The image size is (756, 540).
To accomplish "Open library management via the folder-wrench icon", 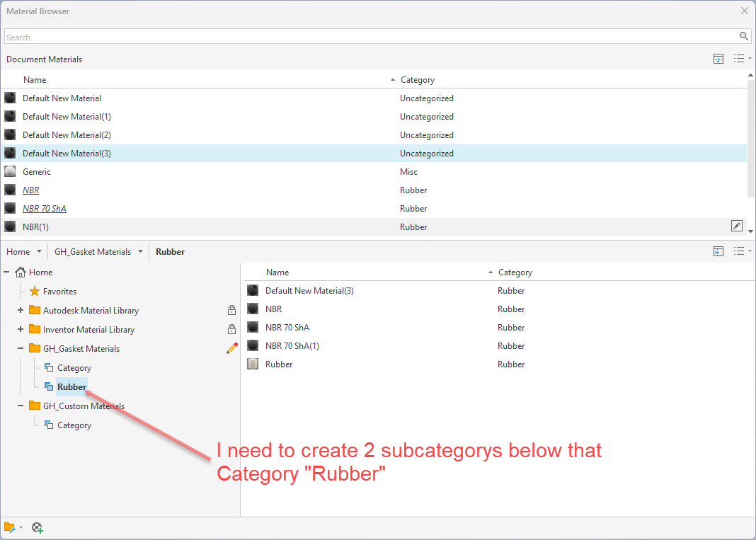I will (x=10, y=527).
